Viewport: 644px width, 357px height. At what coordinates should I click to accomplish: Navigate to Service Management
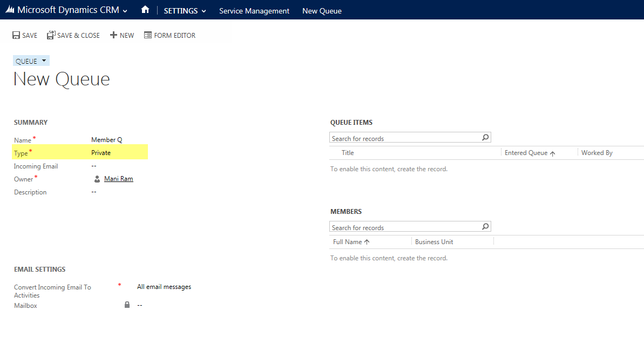coord(254,10)
